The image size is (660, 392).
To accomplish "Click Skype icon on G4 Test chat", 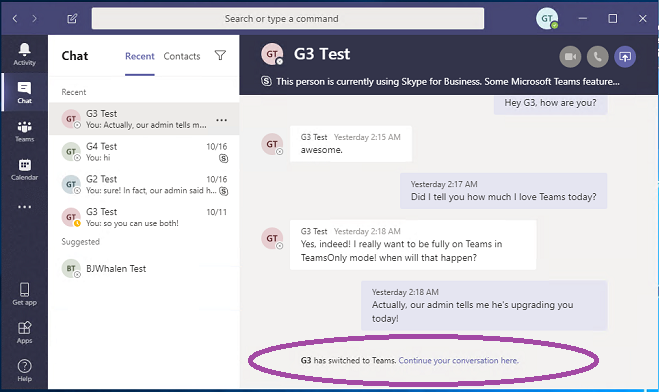I will 224,158.
